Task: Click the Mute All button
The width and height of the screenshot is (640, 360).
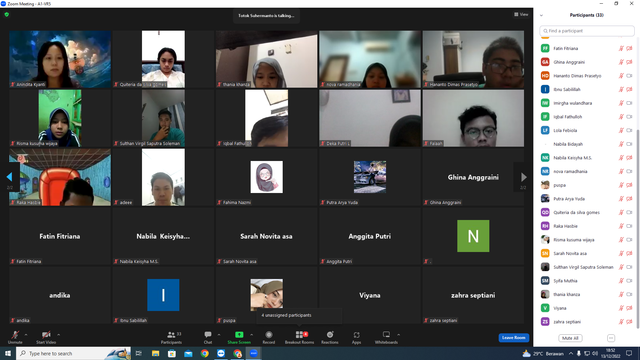Action: [x=570, y=338]
